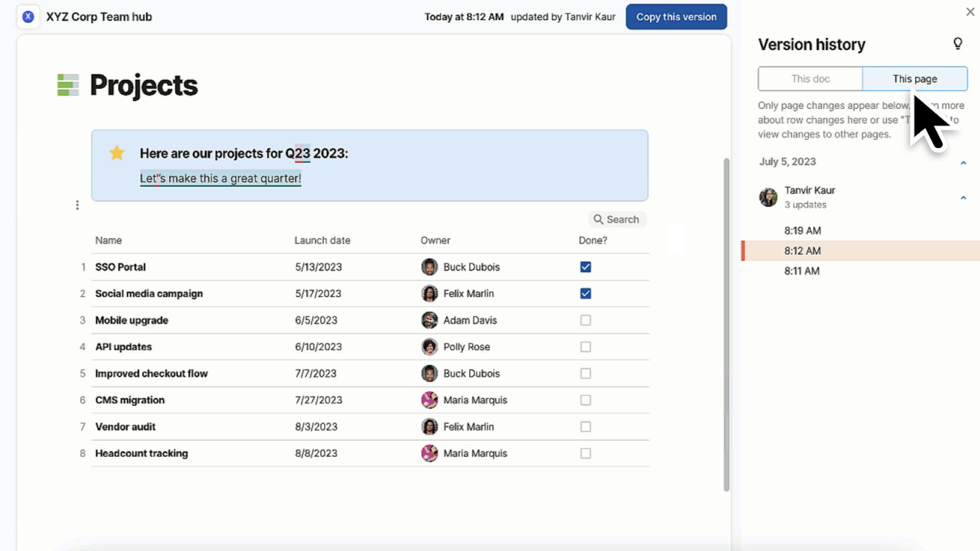Click Maria Marquis avatar in CMS migration row
The height and width of the screenshot is (551, 980).
coord(429,400)
